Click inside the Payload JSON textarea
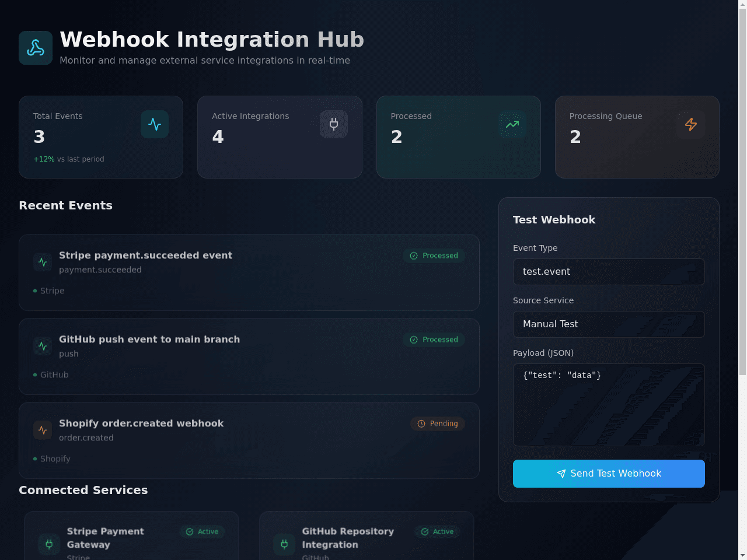 (x=609, y=405)
